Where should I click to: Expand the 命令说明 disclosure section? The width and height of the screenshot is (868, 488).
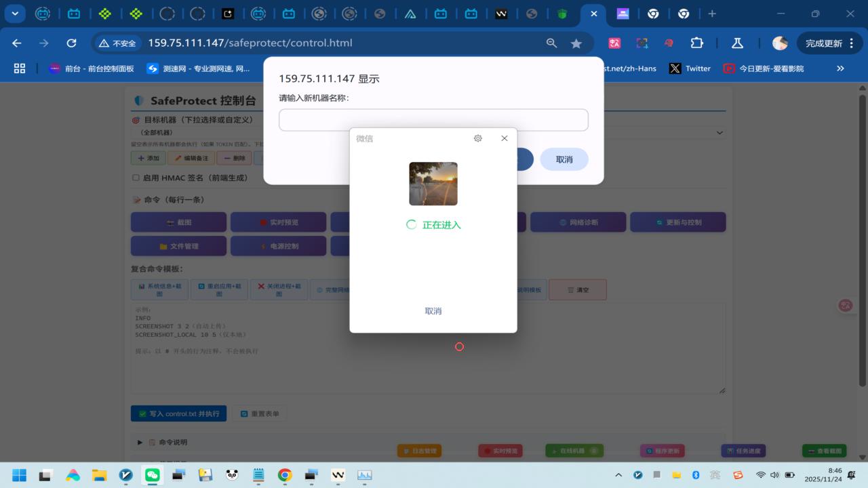pyautogui.click(x=140, y=443)
